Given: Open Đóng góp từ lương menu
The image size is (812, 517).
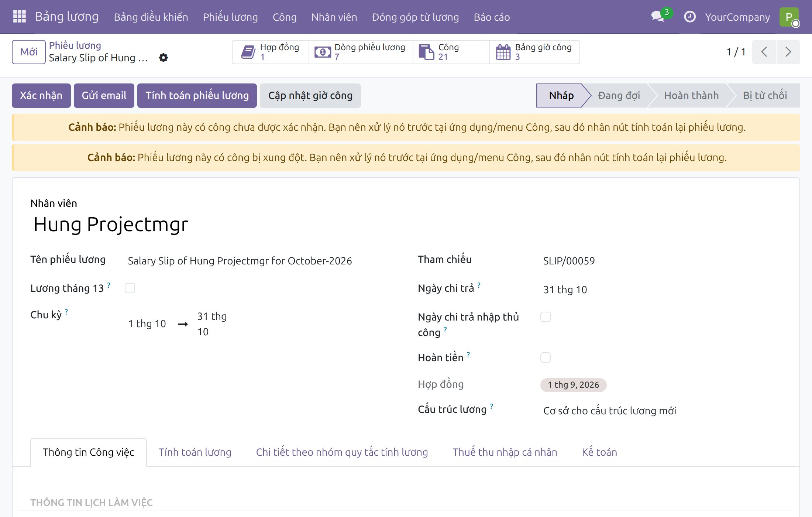Looking at the screenshot, I should 415,17.
